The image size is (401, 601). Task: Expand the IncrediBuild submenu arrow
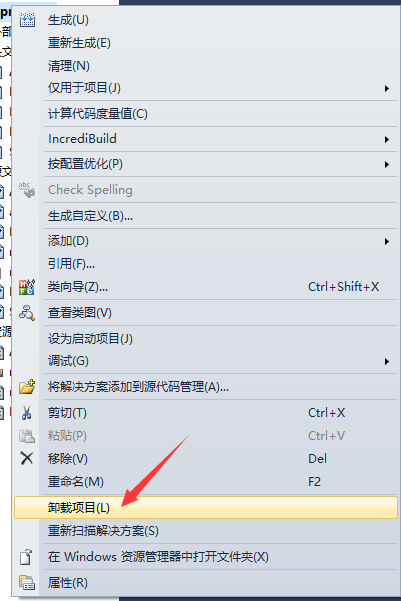387,140
